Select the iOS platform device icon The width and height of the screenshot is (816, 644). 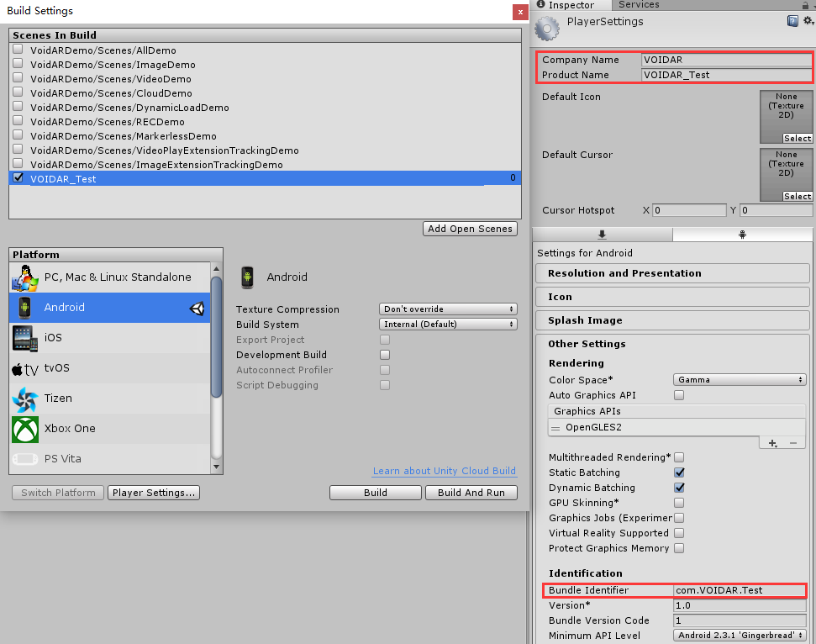(25, 338)
